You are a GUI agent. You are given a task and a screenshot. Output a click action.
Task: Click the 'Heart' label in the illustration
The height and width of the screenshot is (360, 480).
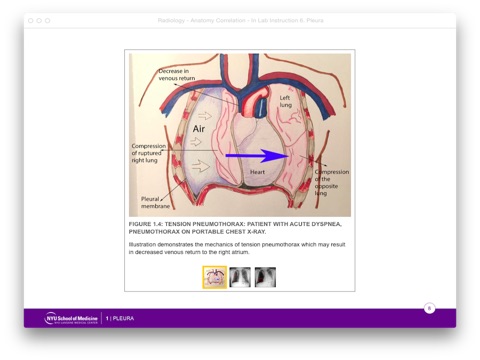pos(257,172)
